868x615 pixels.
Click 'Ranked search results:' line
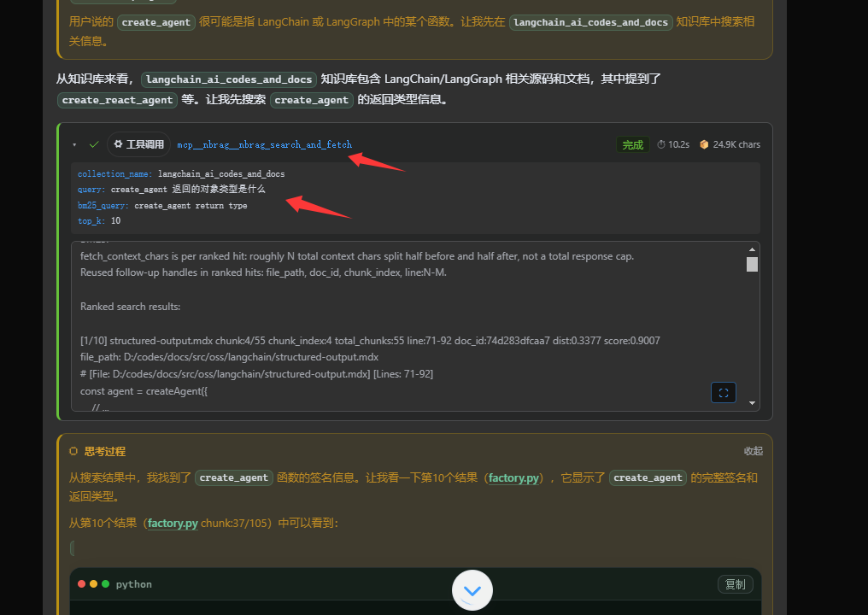click(x=130, y=307)
